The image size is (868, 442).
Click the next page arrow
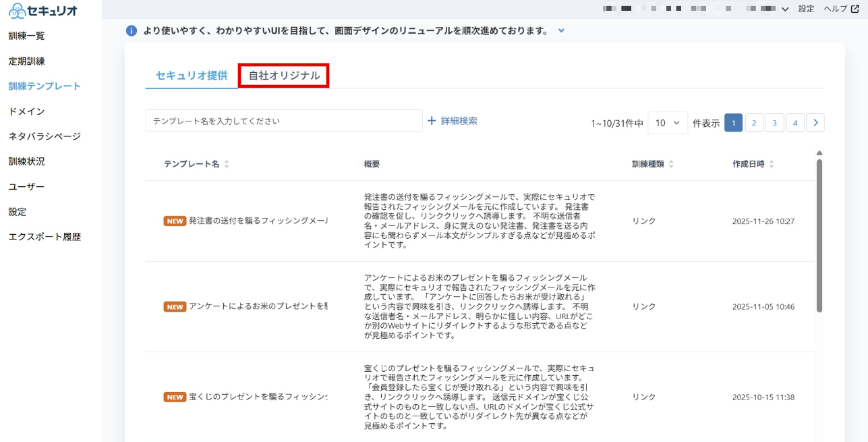pyautogui.click(x=815, y=123)
